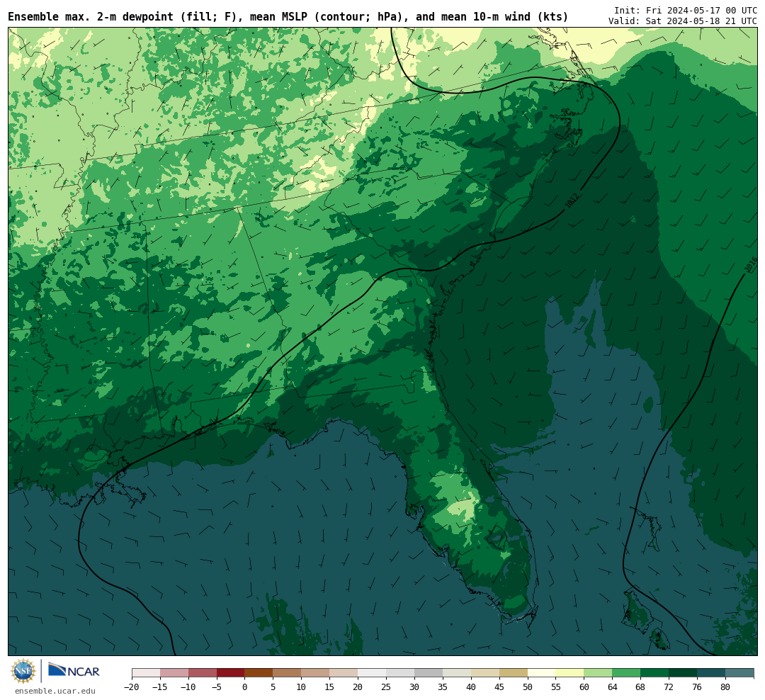Click the 1012 isobar contour label

572,201
